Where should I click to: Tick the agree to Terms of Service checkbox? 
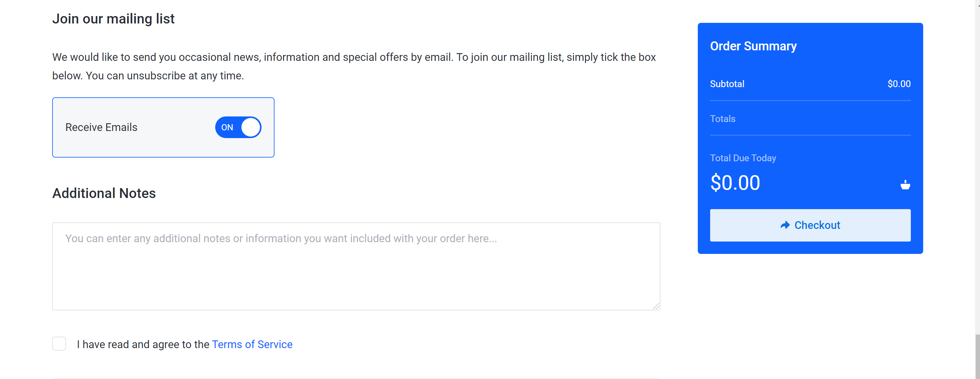(59, 343)
